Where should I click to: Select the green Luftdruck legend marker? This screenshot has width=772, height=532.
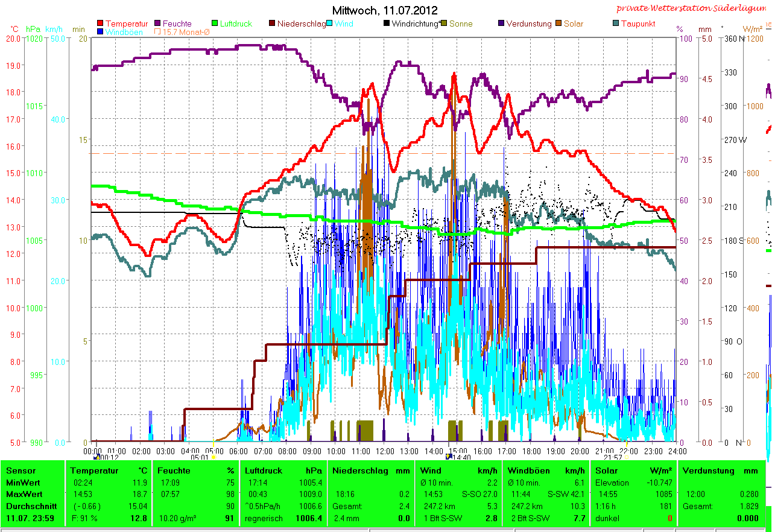click(x=215, y=24)
